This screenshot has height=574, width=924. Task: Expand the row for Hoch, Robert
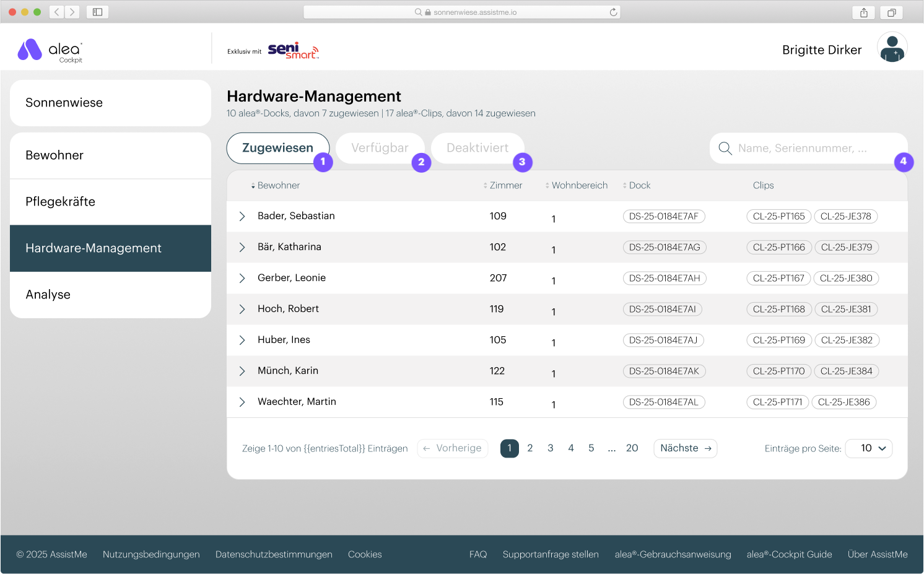point(242,309)
